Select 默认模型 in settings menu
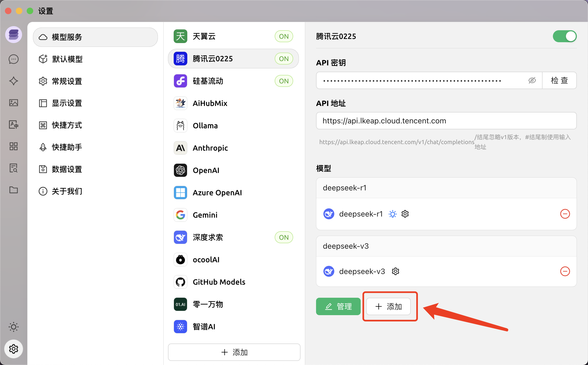The height and width of the screenshot is (365, 588). (67, 59)
